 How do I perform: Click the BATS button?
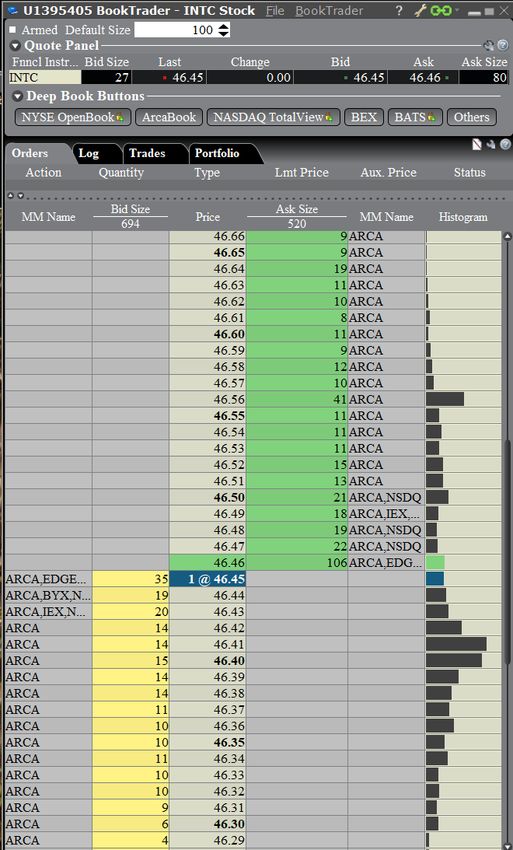[x=415, y=117]
